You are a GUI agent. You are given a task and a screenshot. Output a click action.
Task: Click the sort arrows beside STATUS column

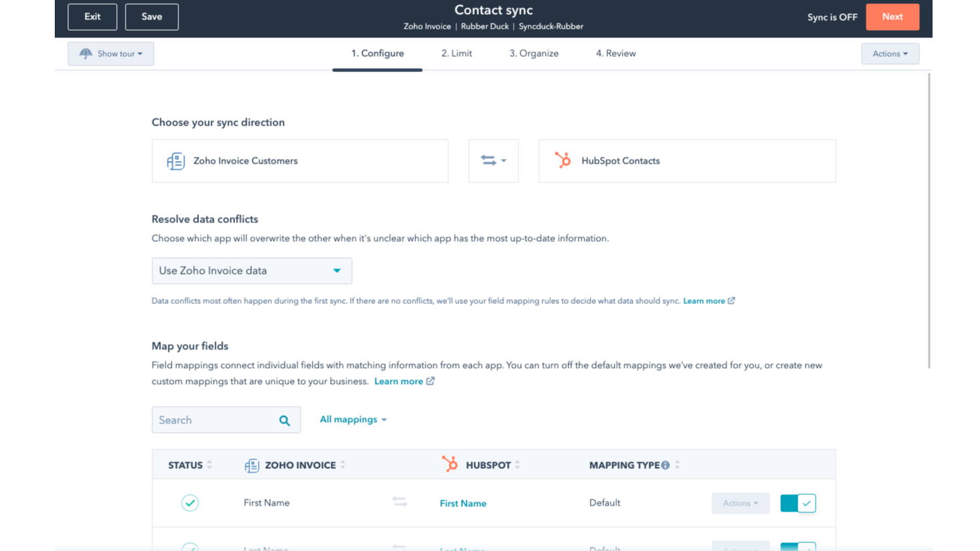pyautogui.click(x=210, y=465)
